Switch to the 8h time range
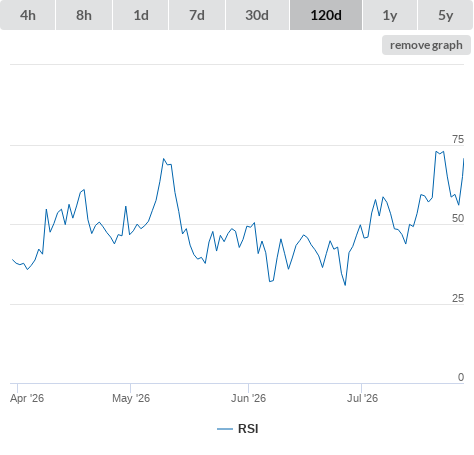 [x=84, y=15]
